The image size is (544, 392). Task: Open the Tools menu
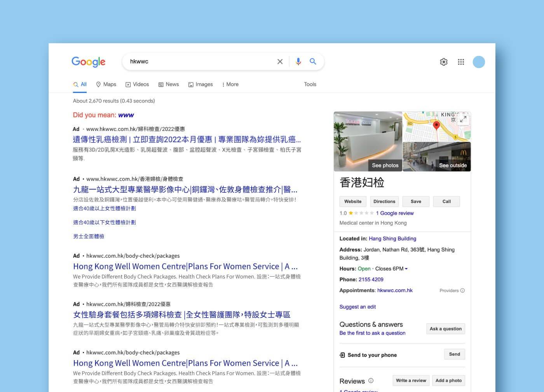click(310, 84)
